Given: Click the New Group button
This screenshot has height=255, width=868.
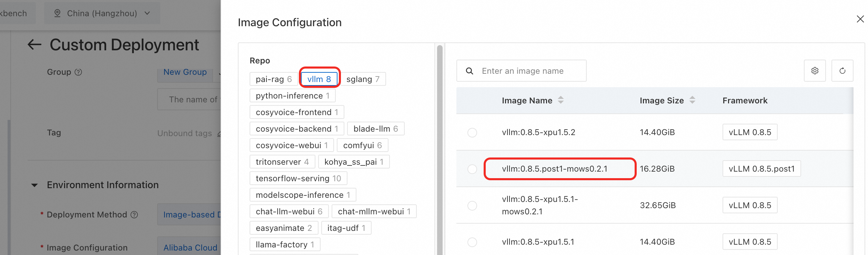Looking at the screenshot, I should point(185,72).
